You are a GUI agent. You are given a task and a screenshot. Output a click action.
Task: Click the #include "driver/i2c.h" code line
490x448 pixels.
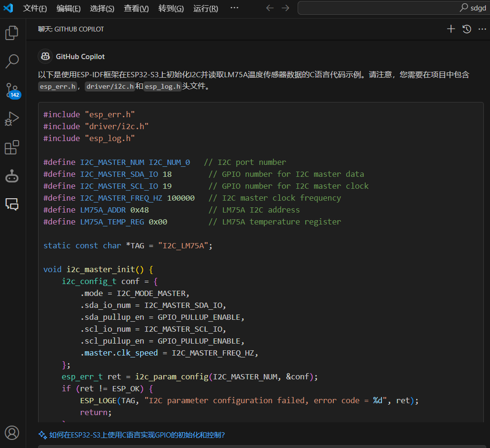tap(96, 126)
